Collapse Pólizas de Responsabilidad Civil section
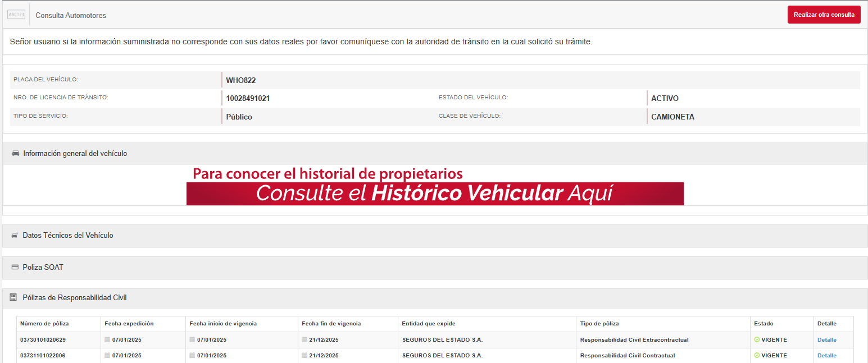868x363 pixels. (74, 297)
